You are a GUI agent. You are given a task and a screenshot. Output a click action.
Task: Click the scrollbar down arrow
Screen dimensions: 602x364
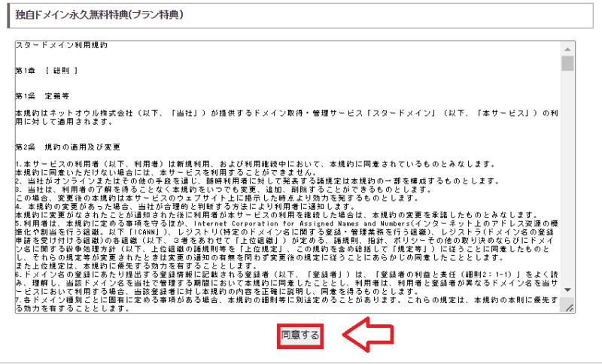click(567, 290)
